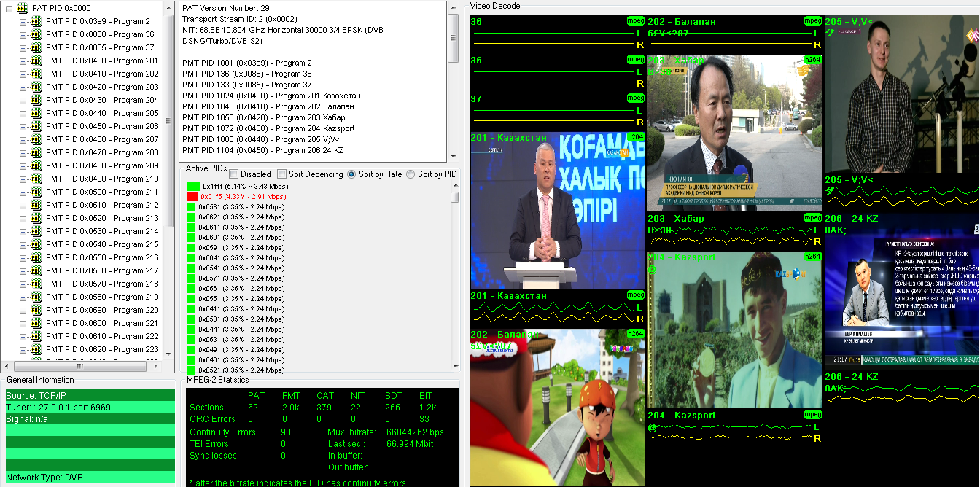Click the PMT icon for Program 219
Image resolution: width=980 pixels, height=487 pixels.
[x=36, y=297]
